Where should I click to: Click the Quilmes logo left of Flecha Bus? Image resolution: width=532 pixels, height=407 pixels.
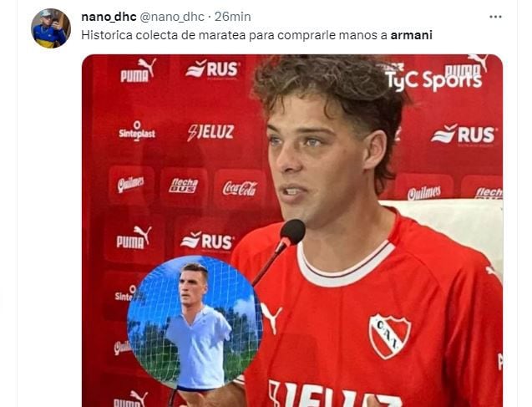pos(130,185)
